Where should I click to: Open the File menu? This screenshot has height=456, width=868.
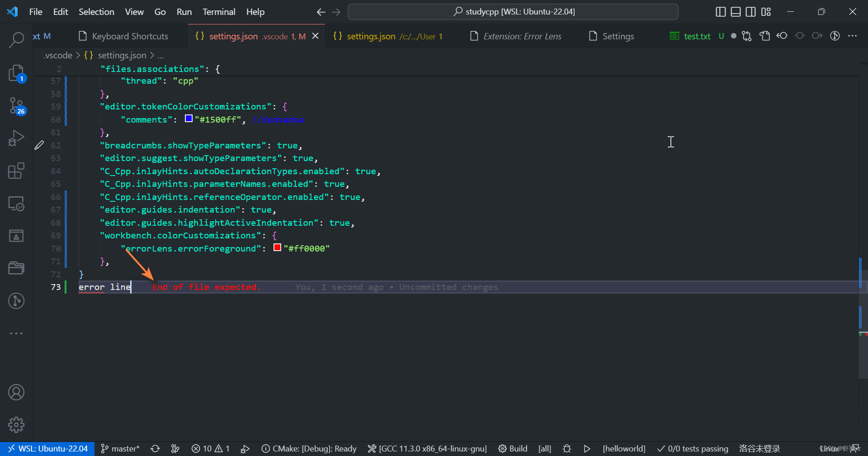(36, 12)
